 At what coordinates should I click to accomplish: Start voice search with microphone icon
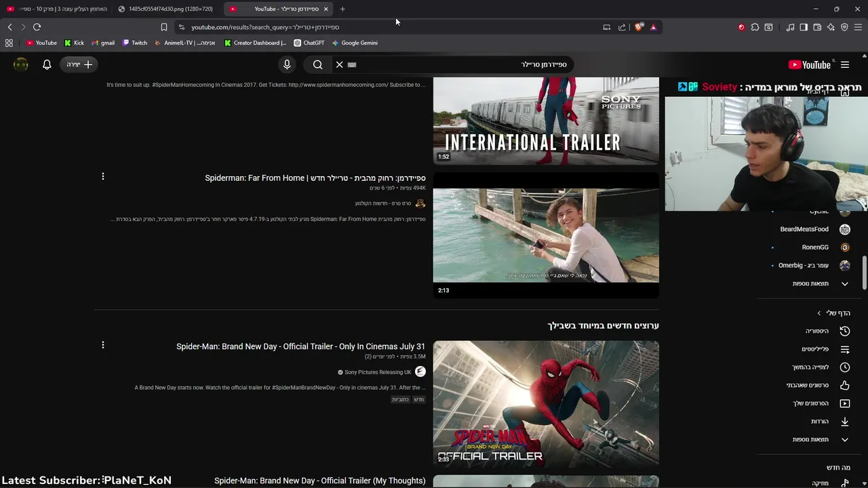tap(287, 64)
